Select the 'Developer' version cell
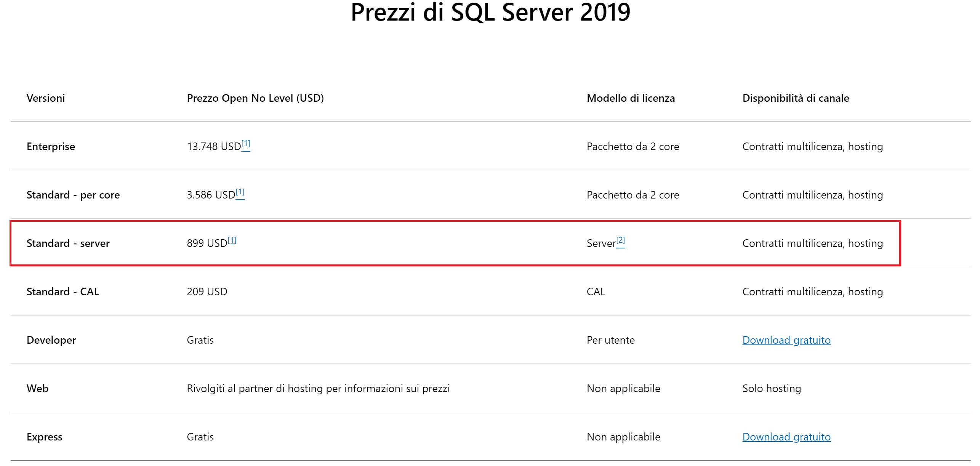Viewport: 980px width, 466px height. [51, 340]
